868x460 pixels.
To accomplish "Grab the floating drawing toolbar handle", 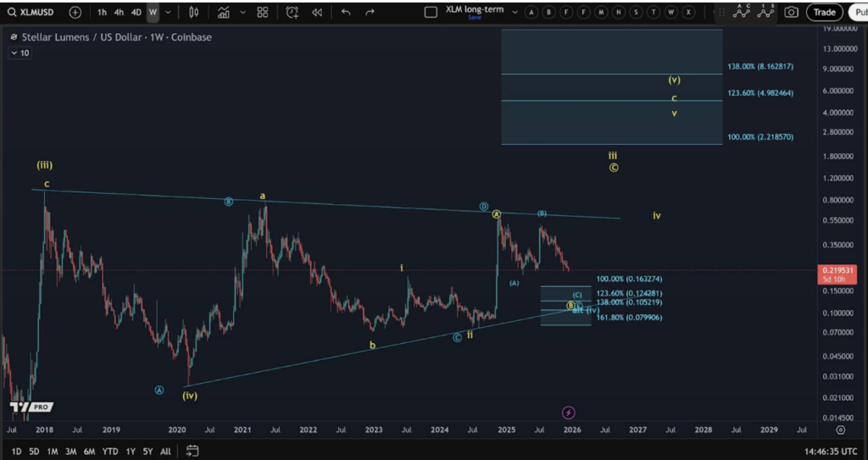I will [x=721, y=12].
